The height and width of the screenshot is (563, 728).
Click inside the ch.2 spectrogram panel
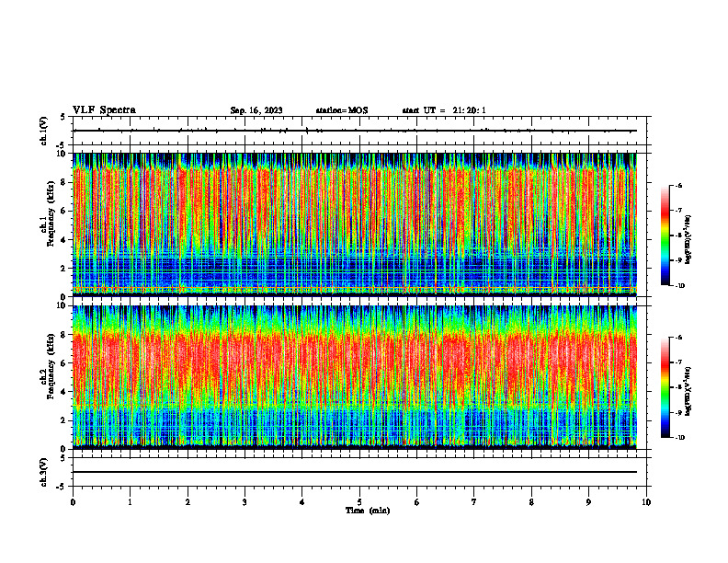(x=355, y=377)
